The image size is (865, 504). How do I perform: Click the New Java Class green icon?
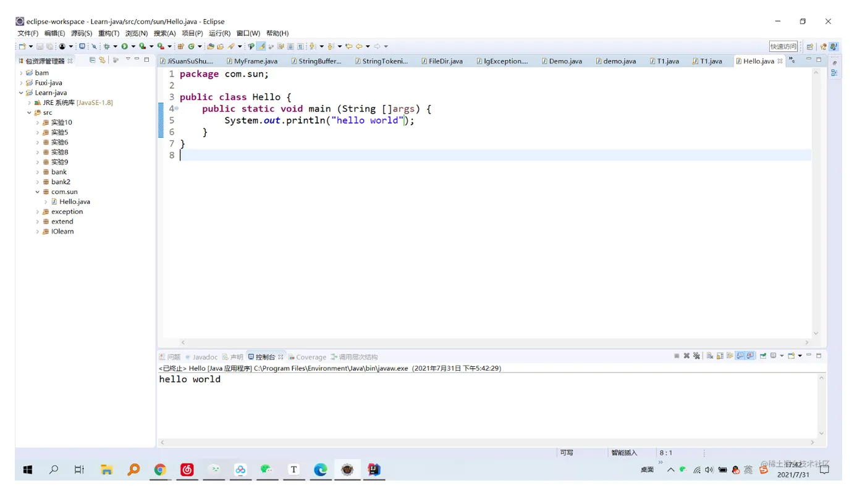(x=191, y=46)
